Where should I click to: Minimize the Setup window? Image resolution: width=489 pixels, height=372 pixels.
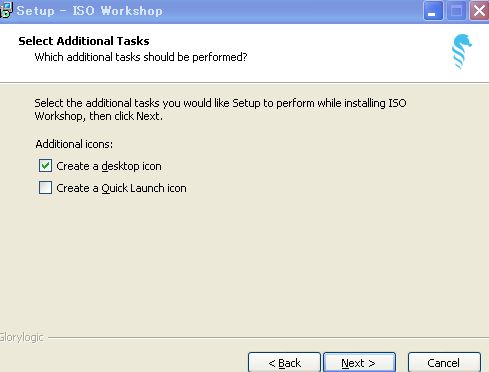[x=433, y=11]
